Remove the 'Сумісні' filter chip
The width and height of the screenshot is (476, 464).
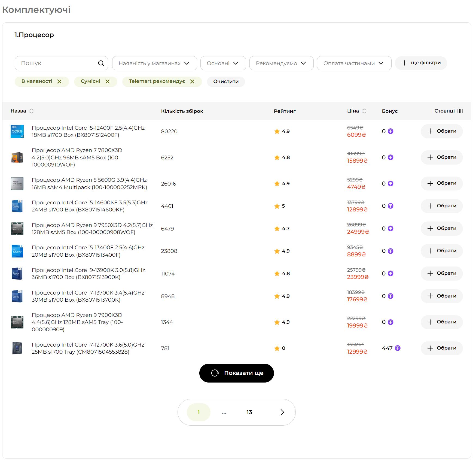[108, 81]
